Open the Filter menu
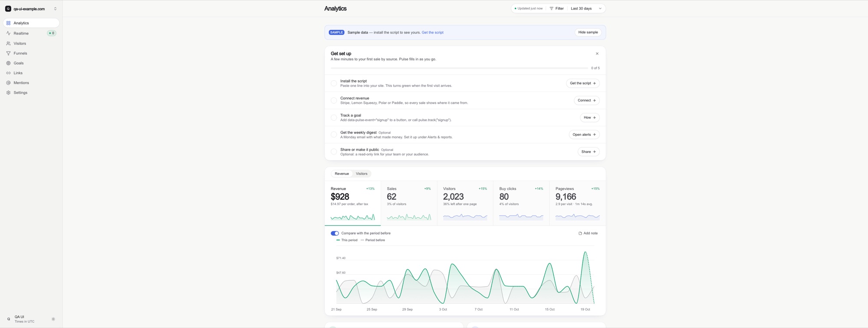The image size is (868, 328). [556, 9]
